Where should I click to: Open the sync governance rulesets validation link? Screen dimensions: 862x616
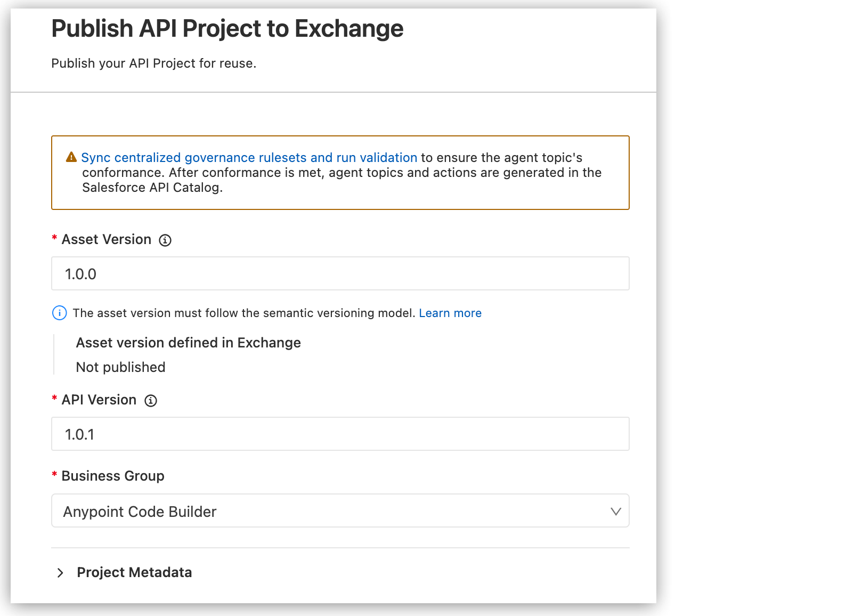(249, 157)
